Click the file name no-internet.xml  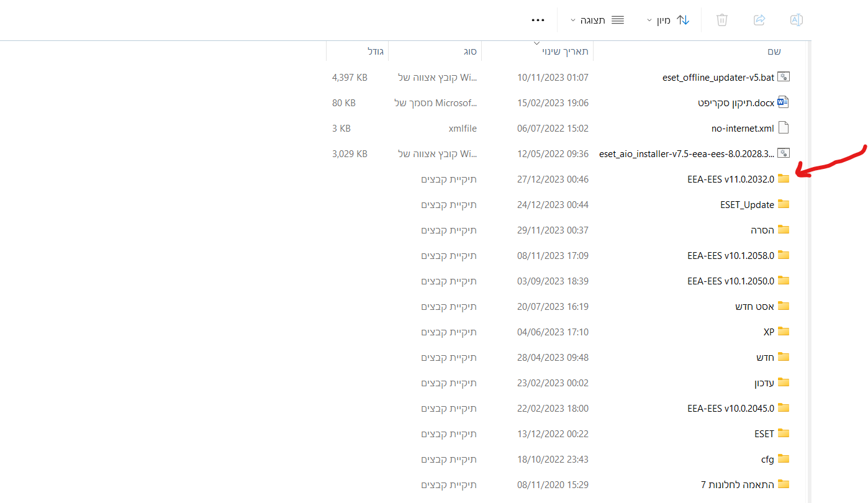click(x=743, y=129)
